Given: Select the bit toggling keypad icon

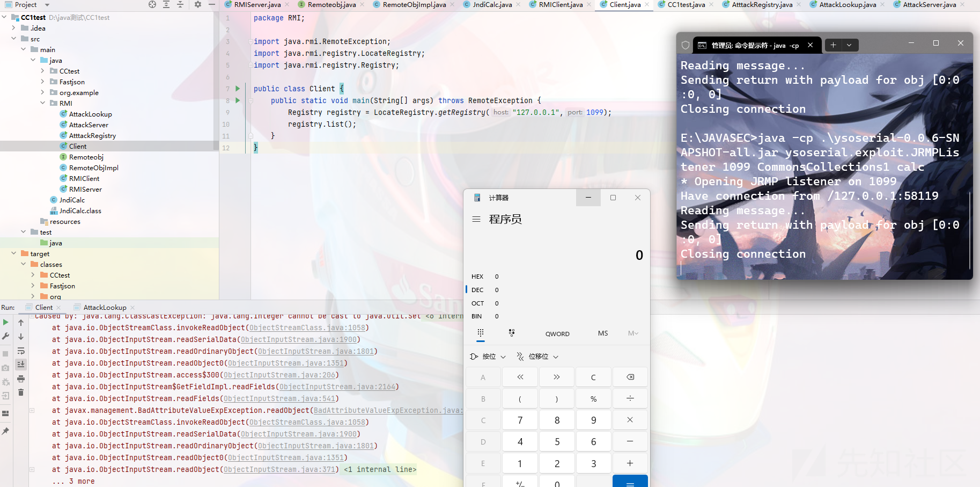Looking at the screenshot, I should pyautogui.click(x=512, y=333).
